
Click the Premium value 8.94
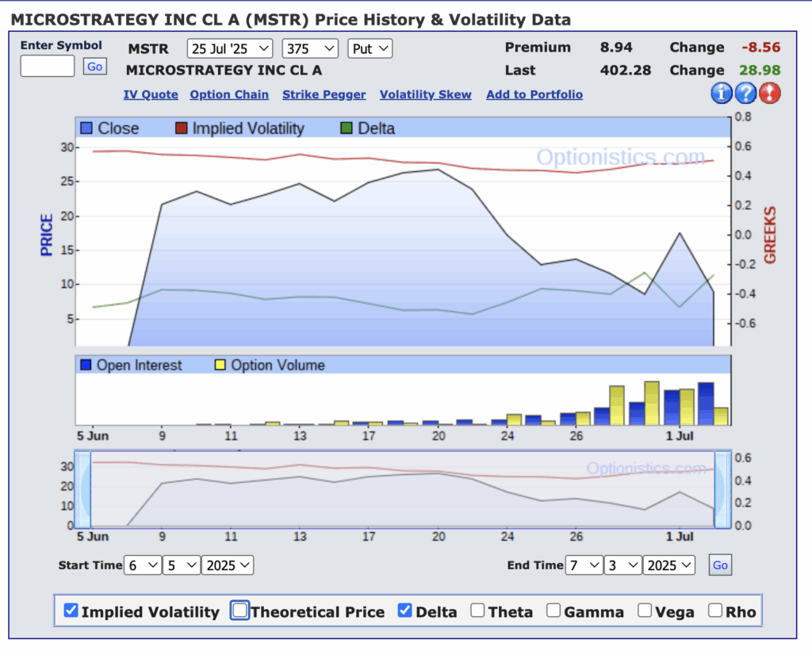coord(616,47)
